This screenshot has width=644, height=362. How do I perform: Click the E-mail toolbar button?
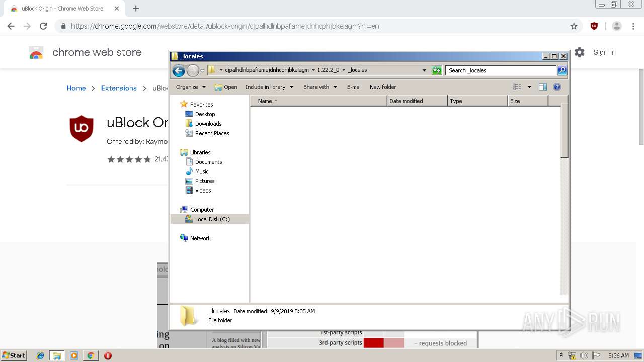[x=354, y=87]
